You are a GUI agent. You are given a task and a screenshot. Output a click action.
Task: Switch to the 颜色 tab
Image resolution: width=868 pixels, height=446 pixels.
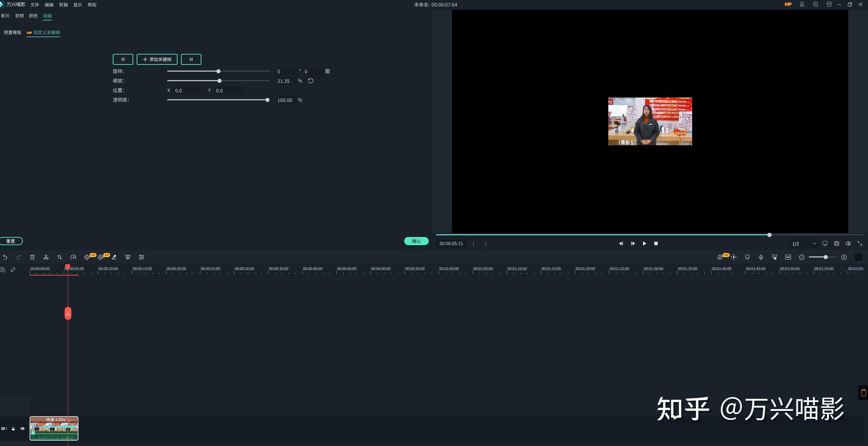click(33, 16)
